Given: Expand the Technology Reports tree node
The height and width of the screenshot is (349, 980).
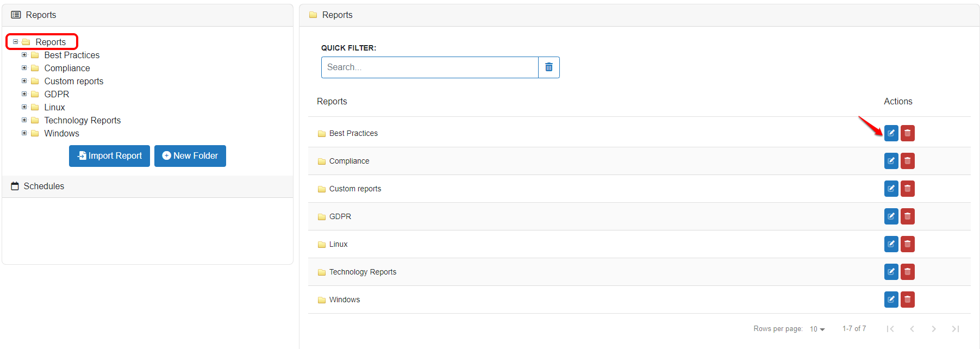Looking at the screenshot, I should pyautogui.click(x=24, y=120).
